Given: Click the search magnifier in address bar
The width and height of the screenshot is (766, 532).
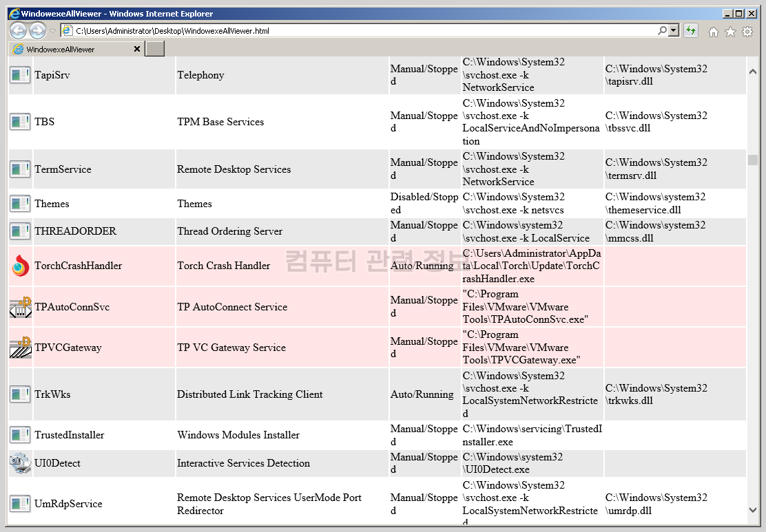Looking at the screenshot, I should [662, 31].
